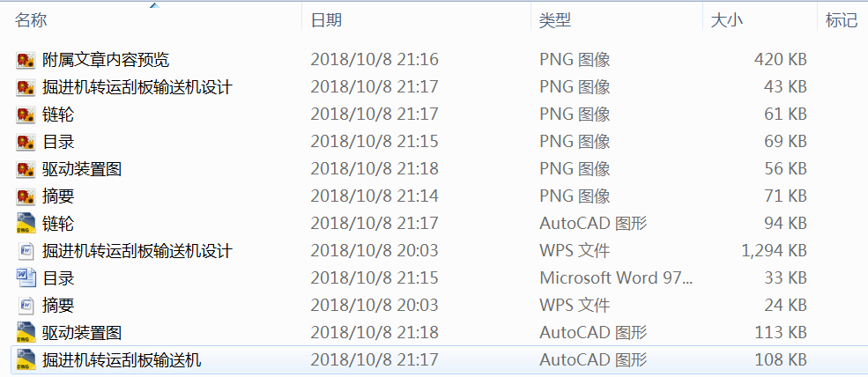Click DWG icon of 驱动装置图 AutoCAD drawing

point(25,333)
